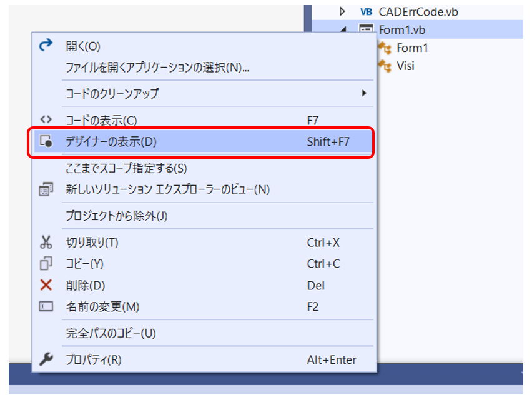The height and width of the screenshot is (397, 532).
Task: Click the Del shortcut text
Action: pyautogui.click(x=315, y=285)
